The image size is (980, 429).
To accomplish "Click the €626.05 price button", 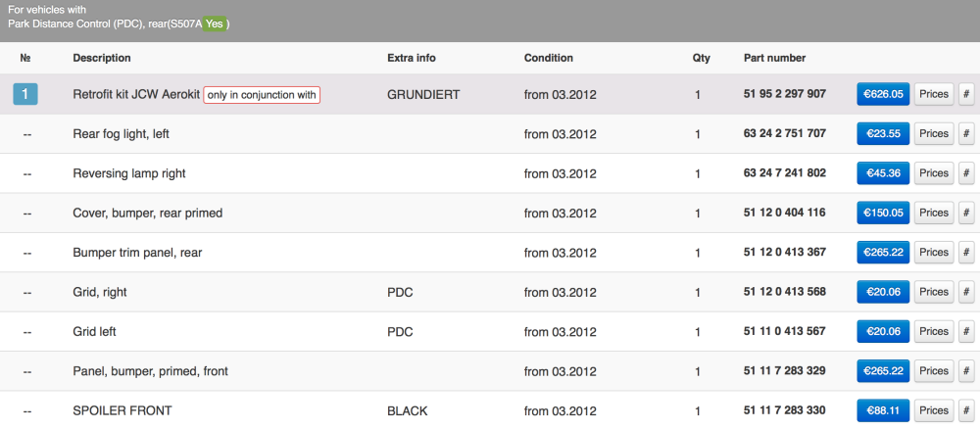I will click(883, 94).
